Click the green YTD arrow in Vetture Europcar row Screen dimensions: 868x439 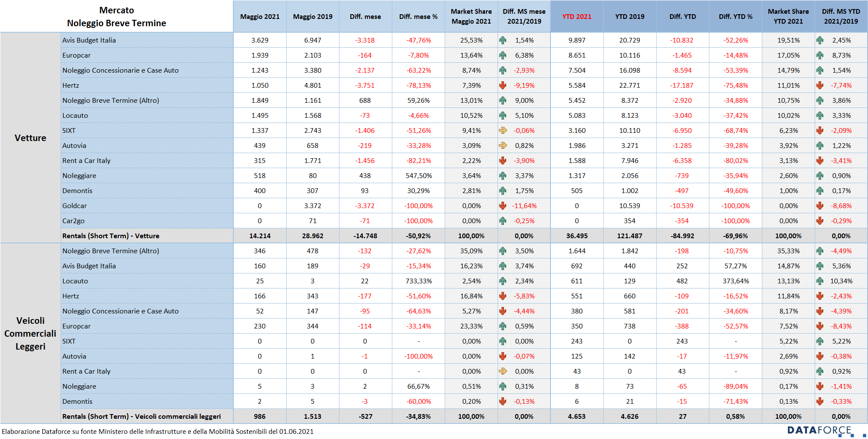coord(820,55)
